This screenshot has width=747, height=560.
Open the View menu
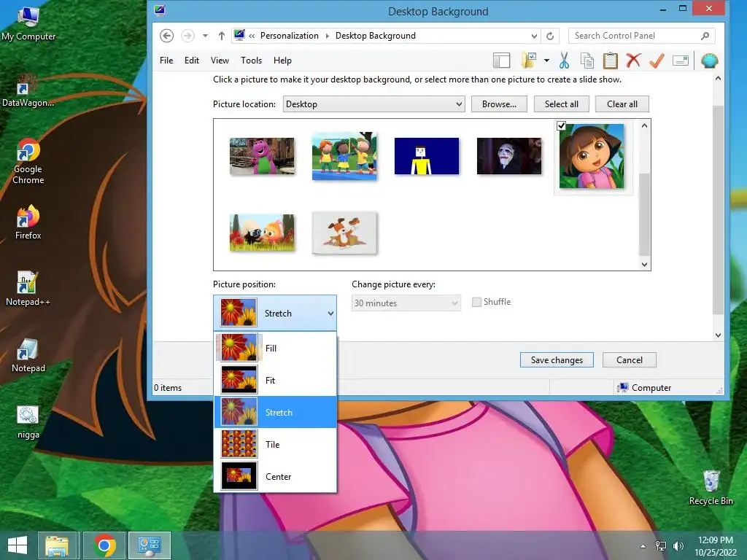(220, 61)
